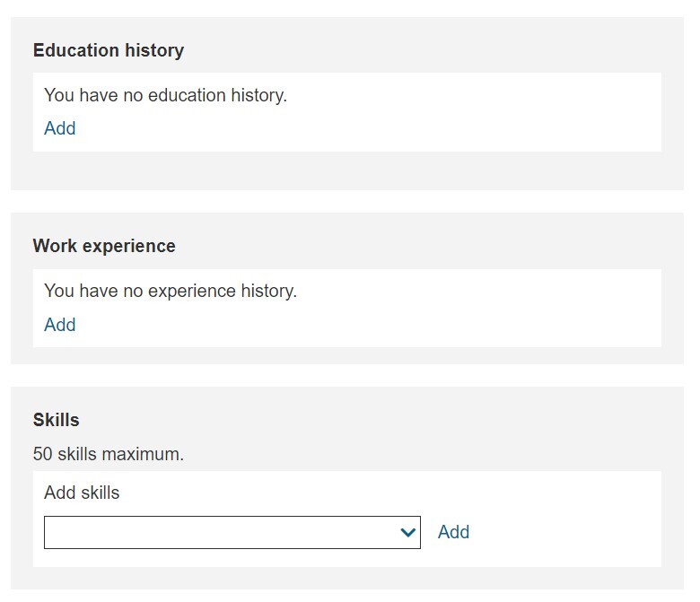Click '50 skills maximum.' hint text
Screen dimensions: 700x602
109,454
